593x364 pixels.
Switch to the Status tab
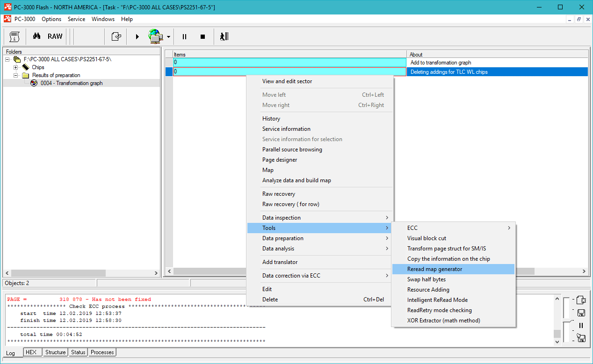(x=78, y=352)
